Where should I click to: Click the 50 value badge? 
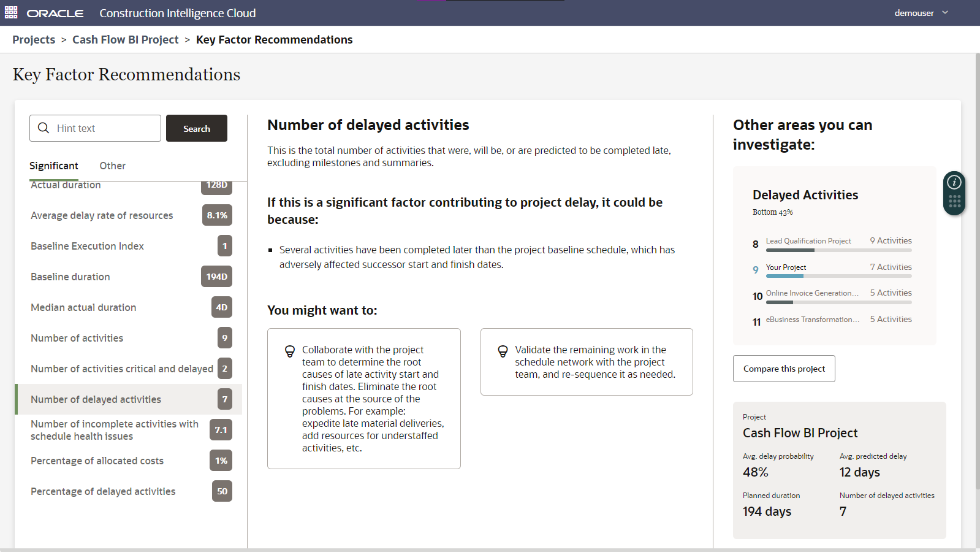222,491
